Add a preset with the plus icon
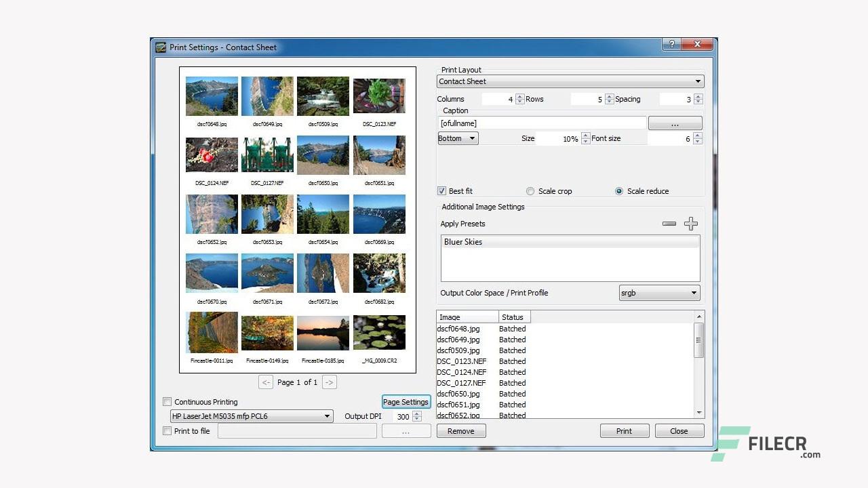 691,224
